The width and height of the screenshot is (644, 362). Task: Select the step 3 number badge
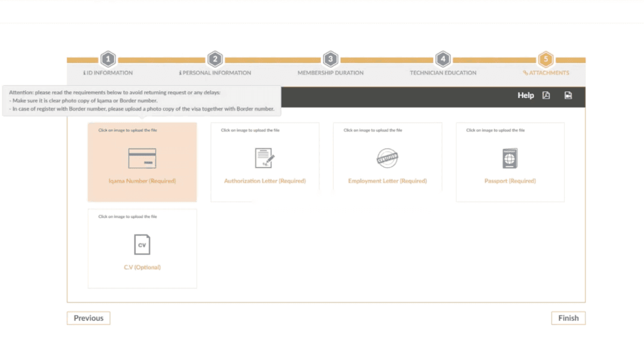click(331, 59)
